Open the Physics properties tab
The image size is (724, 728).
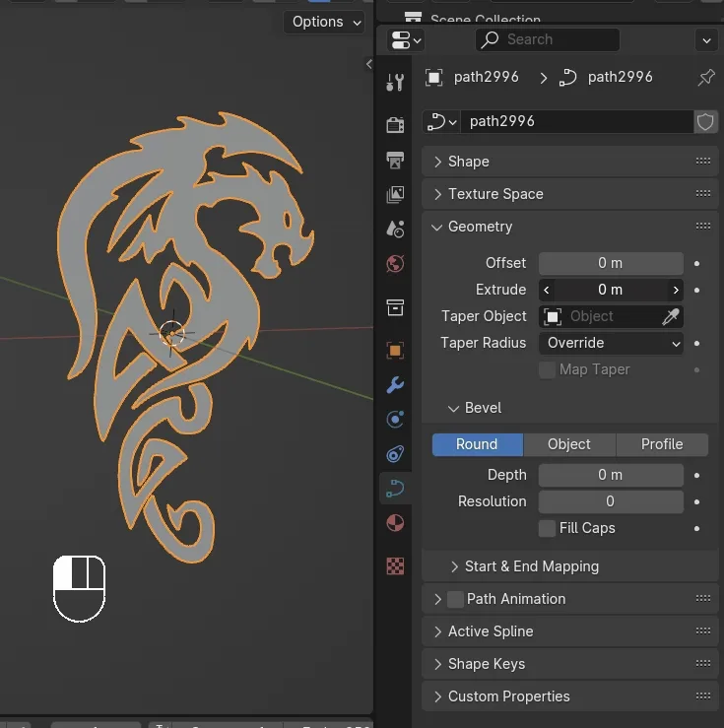395,420
